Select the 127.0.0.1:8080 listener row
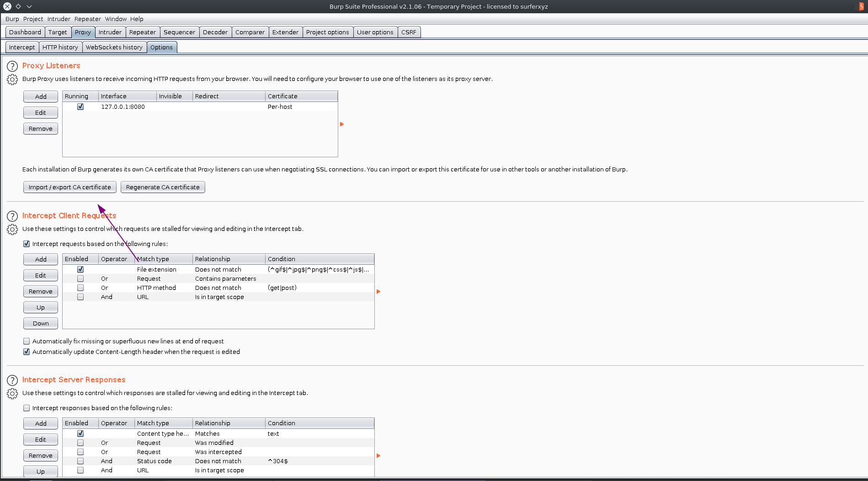 point(200,107)
